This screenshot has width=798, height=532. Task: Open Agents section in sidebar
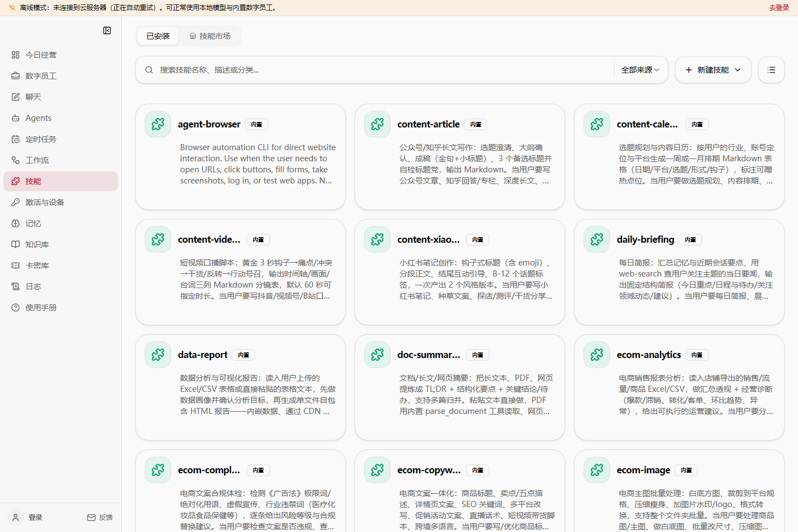pyautogui.click(x=61, y=118)
